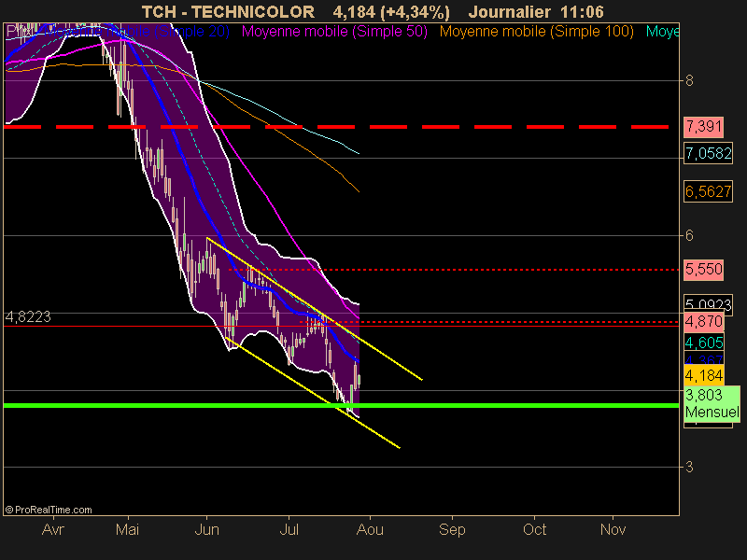
Task: Click the TCH - TECHNICOLOR chart title
Action: click(x=228, y=12)
